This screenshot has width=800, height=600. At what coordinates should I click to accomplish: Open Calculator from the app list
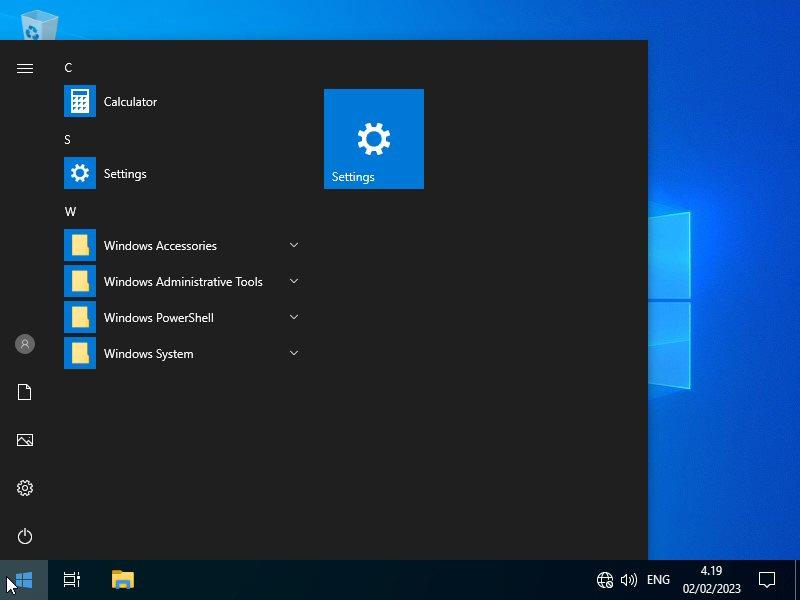pyautogui.click(x=182, y=101)
